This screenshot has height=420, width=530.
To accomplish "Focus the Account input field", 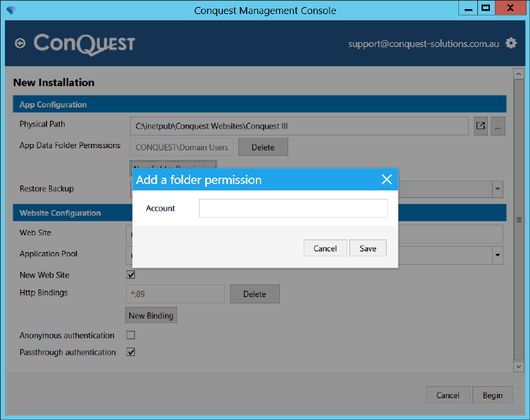I will click(293, 208).
